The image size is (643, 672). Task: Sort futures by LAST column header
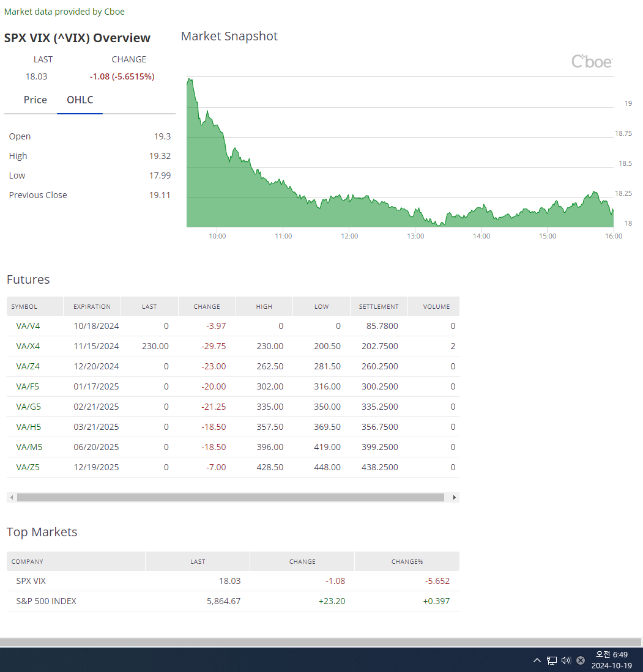point(150,307)
